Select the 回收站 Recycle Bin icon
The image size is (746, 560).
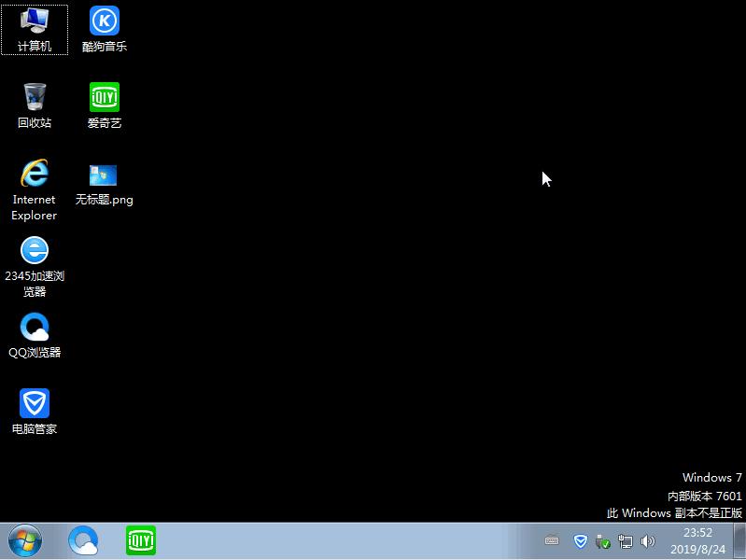pyautogui.click(x=35, y=105)
